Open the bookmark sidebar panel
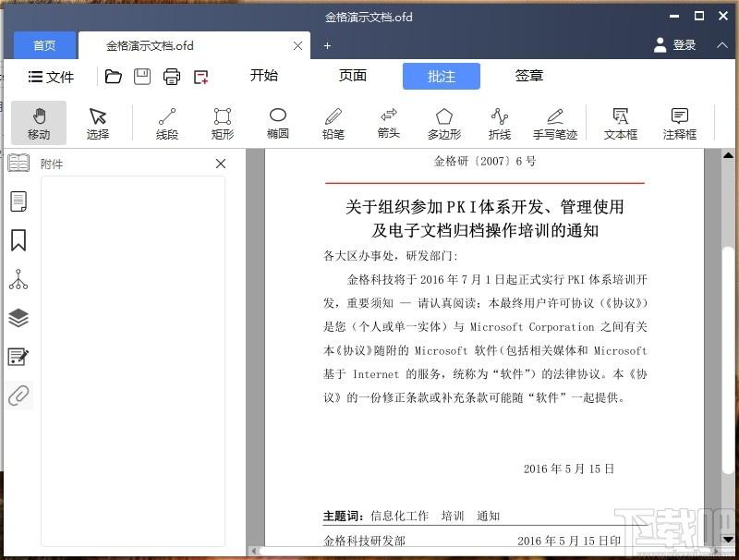The width and height of the screenshot is (739, 560). tap(18, 240)
